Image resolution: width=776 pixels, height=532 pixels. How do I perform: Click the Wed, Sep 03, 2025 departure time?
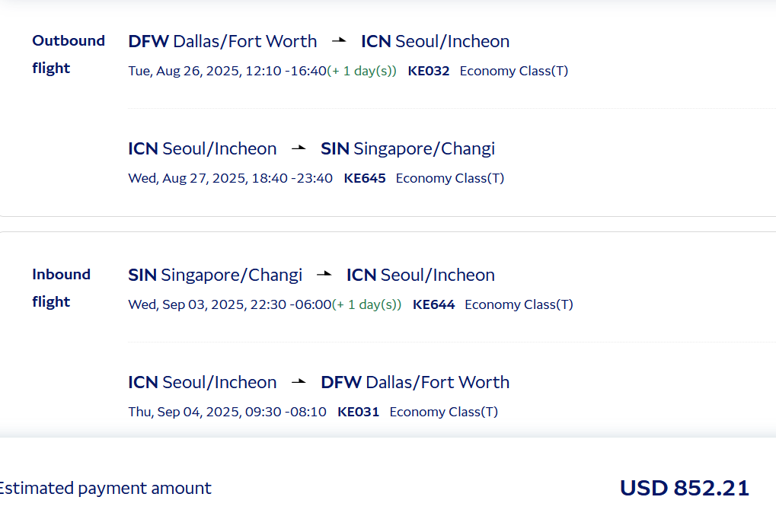[x=230, y=304]
